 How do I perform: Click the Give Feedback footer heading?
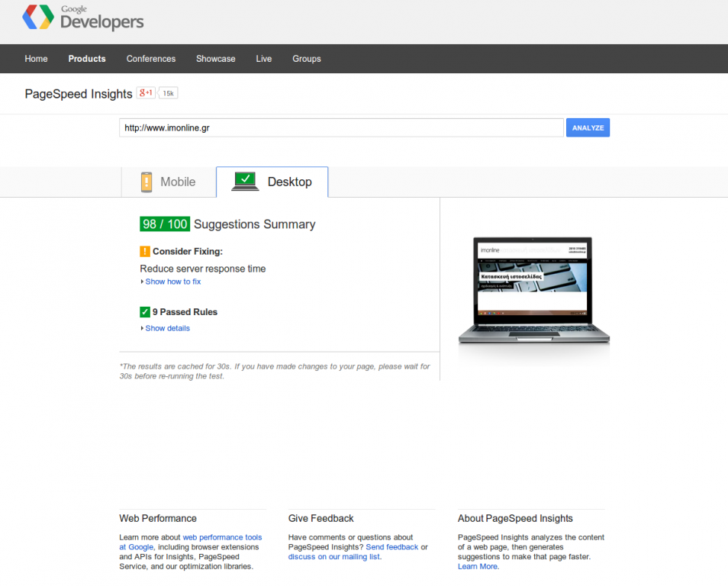321,518
